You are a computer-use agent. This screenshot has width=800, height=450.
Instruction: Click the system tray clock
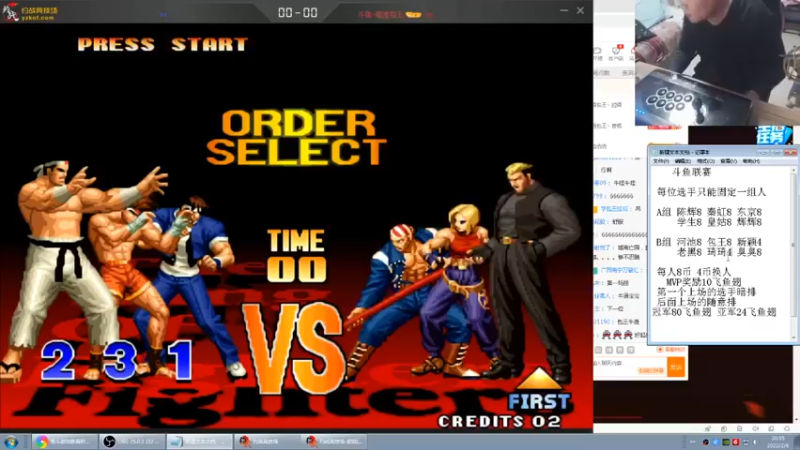pyautogui.click(x=778, y=442)
